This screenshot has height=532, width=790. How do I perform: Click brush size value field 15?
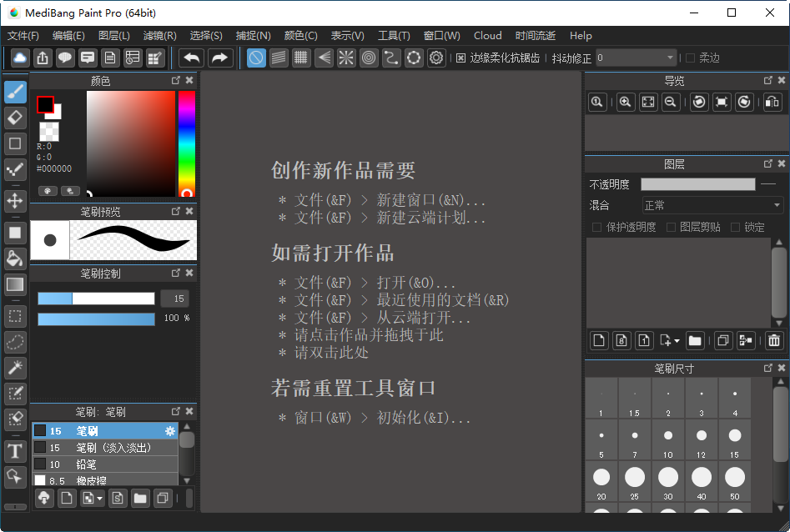point(175,299)
